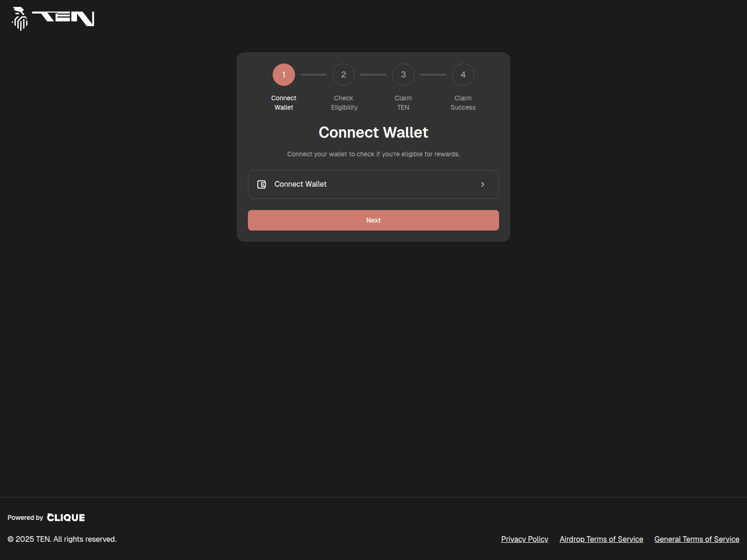Select the Check Eligibility step label
Viewport: 747px width, 560px height.
344,103
